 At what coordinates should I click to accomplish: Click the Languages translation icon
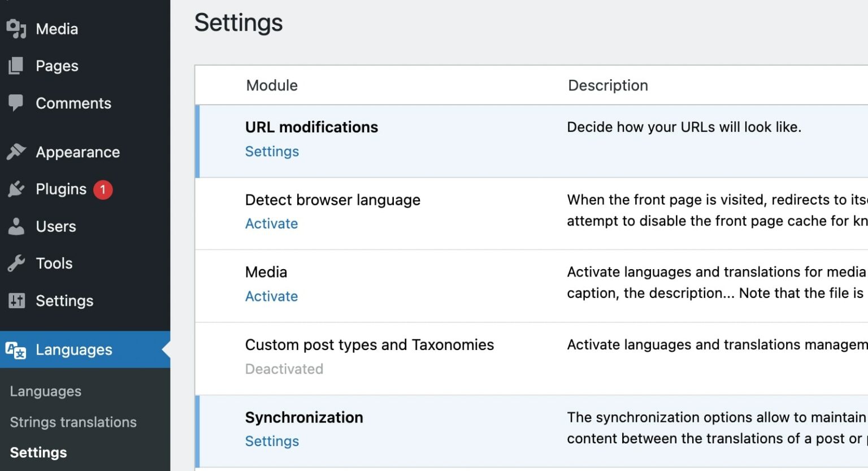[x=16, y=349]
